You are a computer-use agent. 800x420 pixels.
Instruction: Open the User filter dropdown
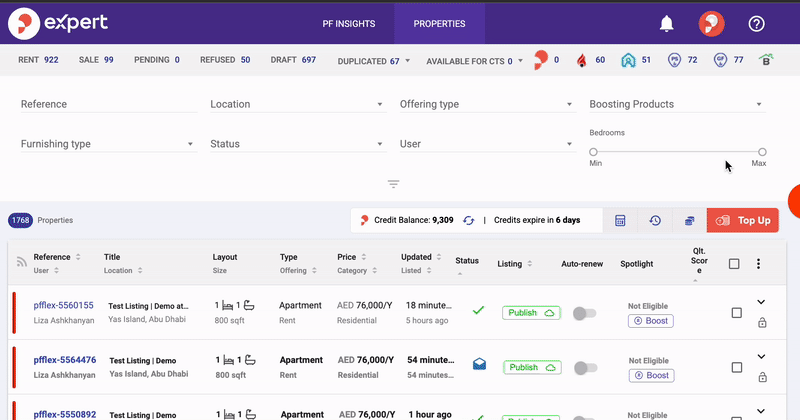pos(488,144)
